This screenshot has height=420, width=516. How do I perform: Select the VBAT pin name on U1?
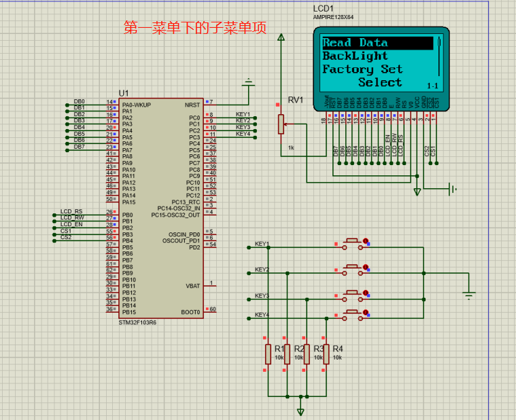click(x=193, y=286)
